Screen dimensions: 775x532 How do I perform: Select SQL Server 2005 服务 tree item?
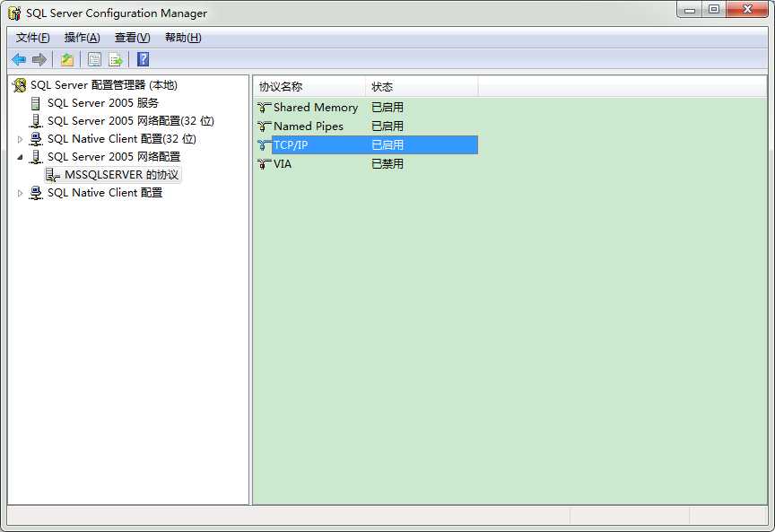click(x=103, y=103)
